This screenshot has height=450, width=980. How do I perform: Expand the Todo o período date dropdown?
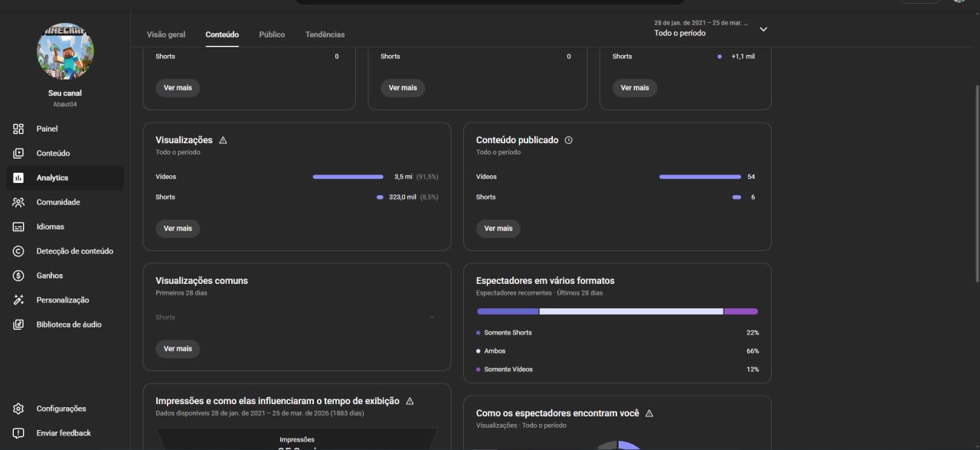pos(763,29)
